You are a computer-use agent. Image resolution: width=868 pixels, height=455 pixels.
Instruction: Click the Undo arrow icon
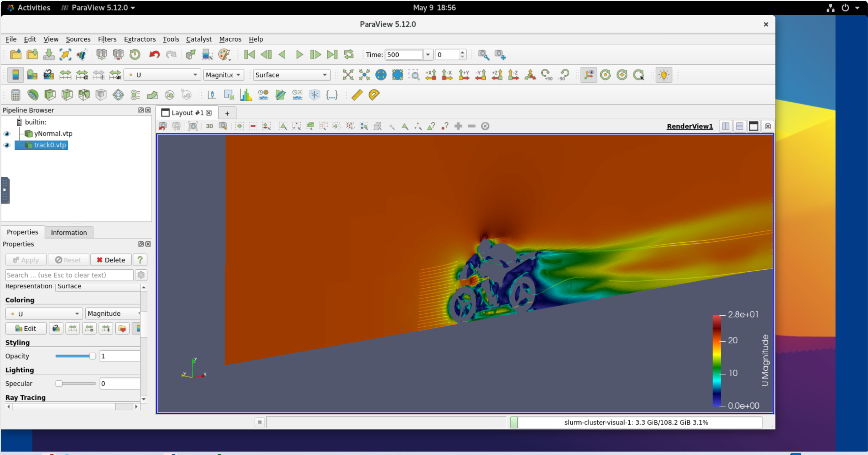[154, 55]
